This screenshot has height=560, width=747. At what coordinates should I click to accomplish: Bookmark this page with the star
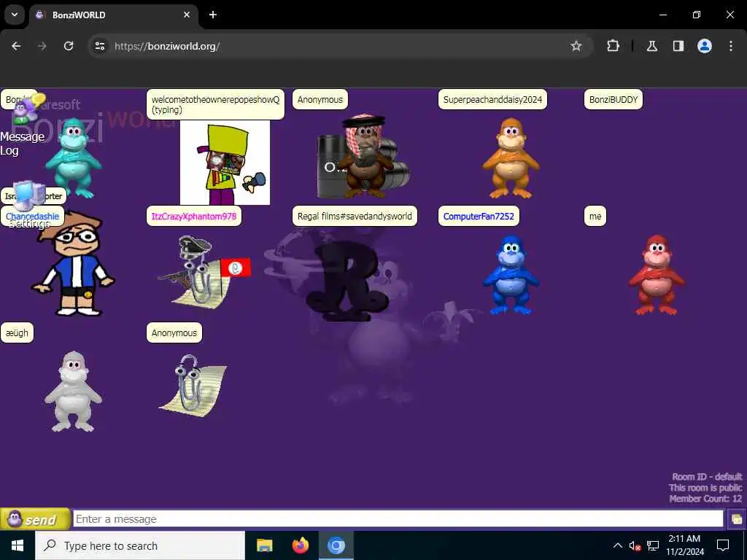[576, 46]
